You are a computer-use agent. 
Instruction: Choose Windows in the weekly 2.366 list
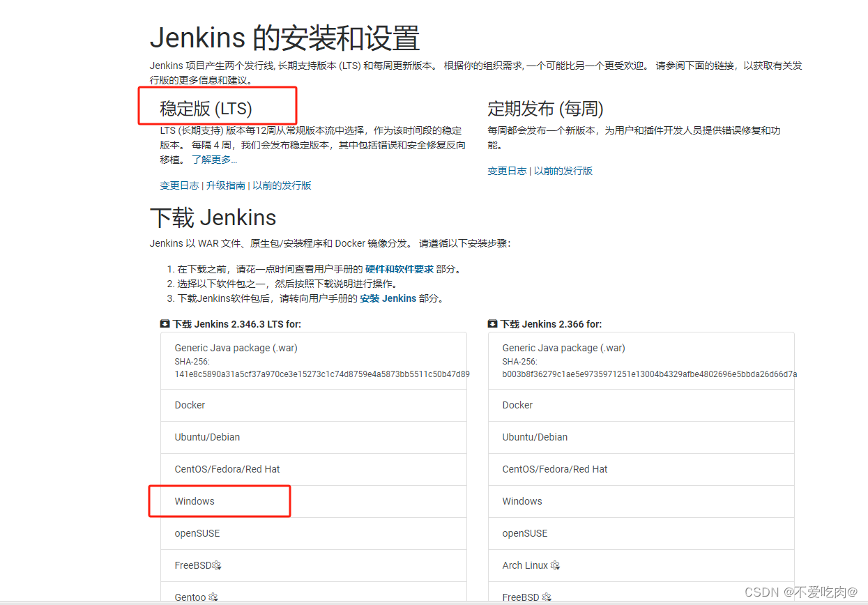pyautogui.click(x=641, y=501)
